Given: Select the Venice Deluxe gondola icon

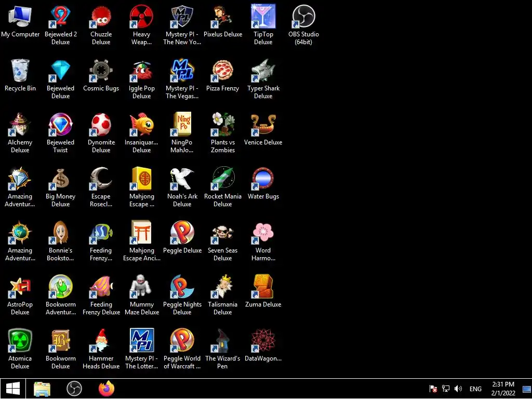Looking at the screenshot, I should (x=263, y=124).
